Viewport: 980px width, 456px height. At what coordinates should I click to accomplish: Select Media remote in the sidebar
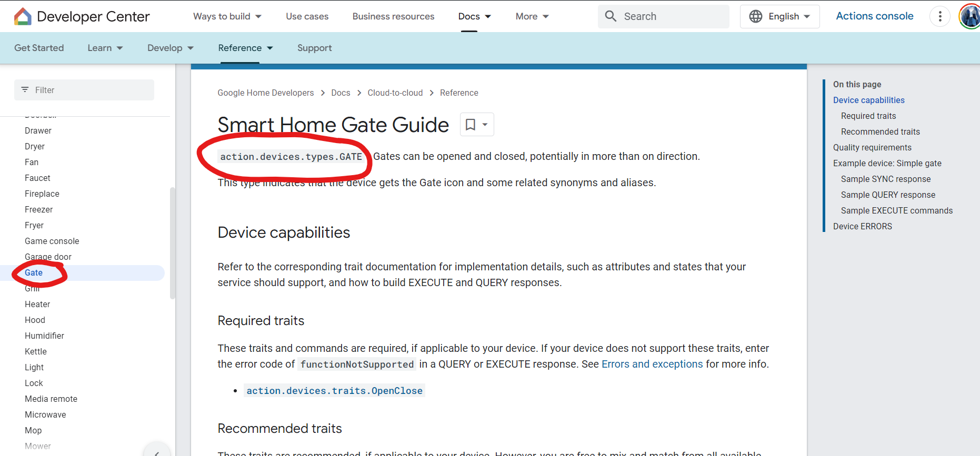coord(51,399)
